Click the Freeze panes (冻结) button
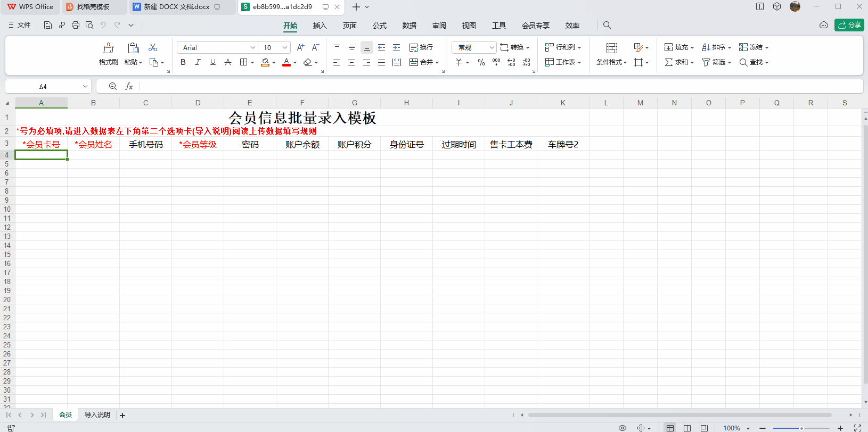 [x=754, y=47]
